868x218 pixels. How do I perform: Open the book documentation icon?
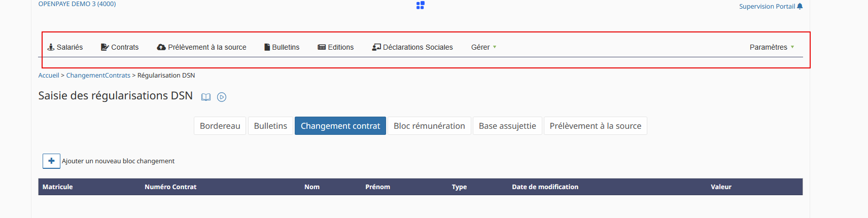(x=205, y=97)
